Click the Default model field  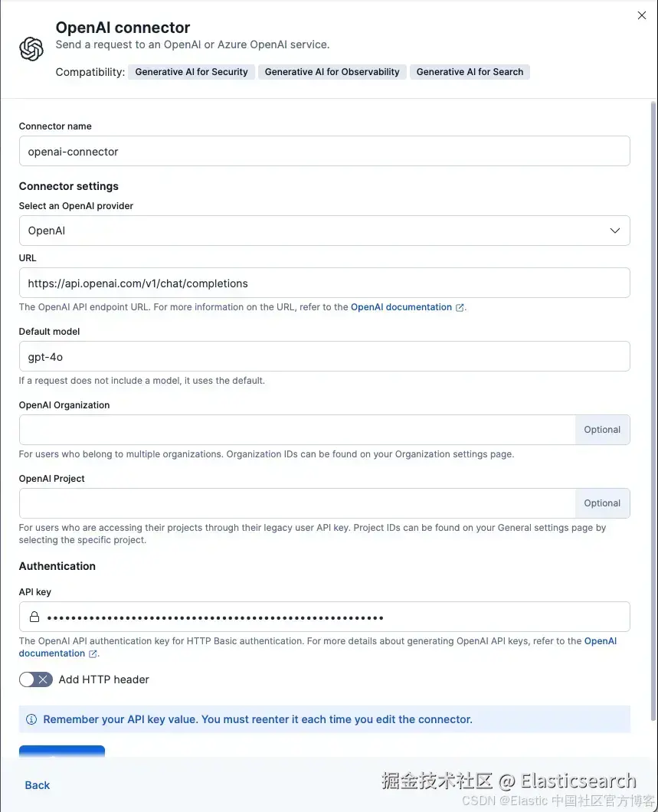pos(324,357)
